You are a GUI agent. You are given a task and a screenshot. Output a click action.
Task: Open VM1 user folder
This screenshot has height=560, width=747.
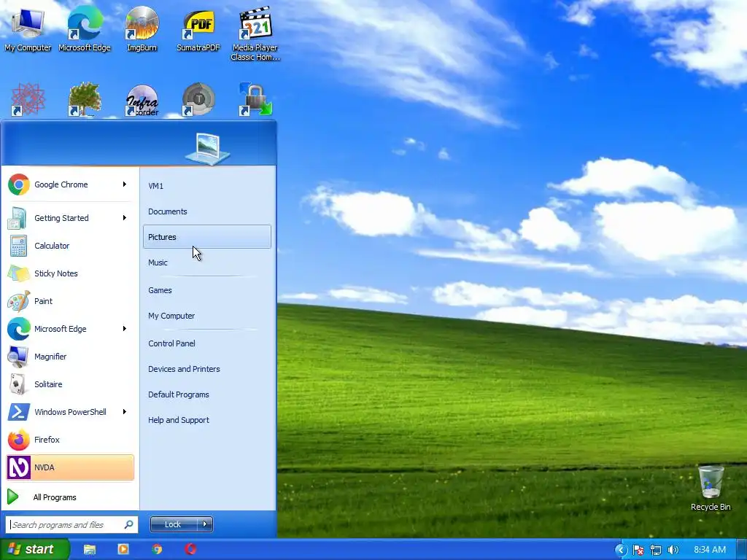click(x=206, y=186)
